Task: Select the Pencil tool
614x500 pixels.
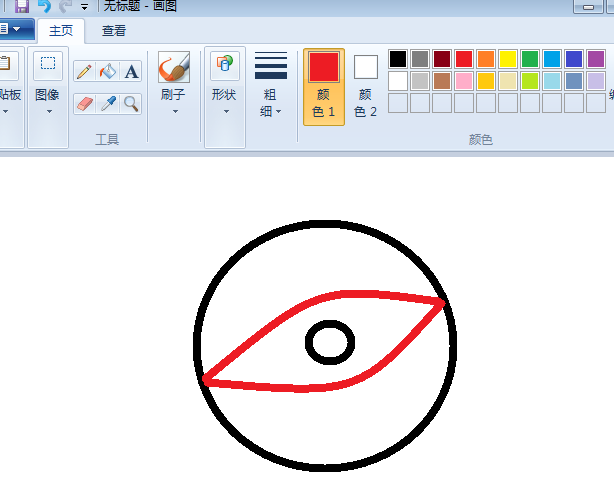Action: 84,71
